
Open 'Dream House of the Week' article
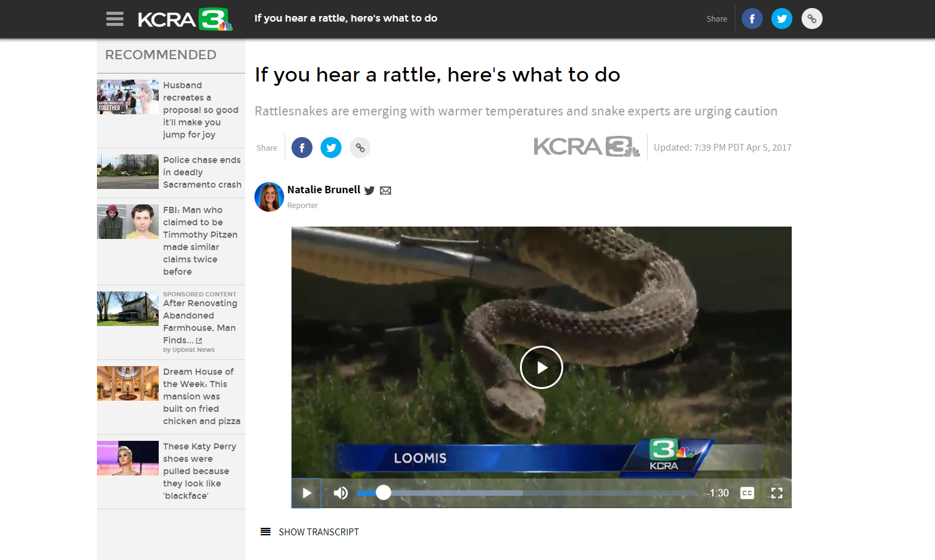tap(201, 396)
